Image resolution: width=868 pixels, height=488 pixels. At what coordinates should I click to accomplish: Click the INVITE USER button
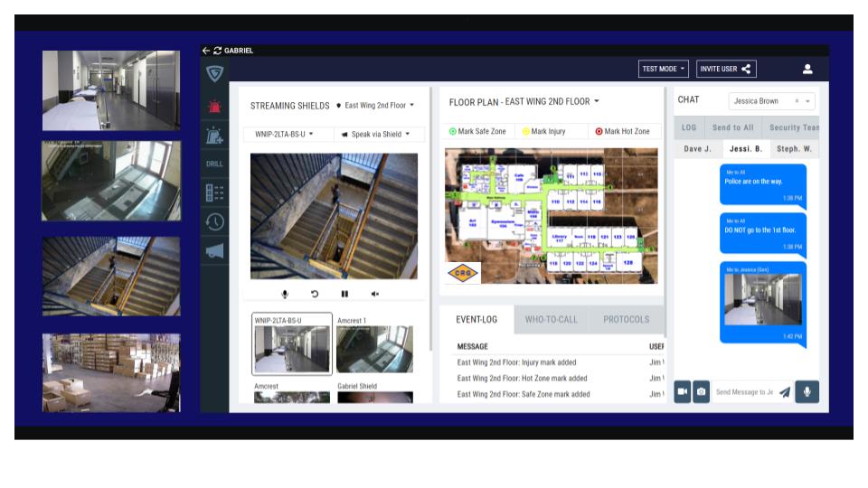coord(725,69)
